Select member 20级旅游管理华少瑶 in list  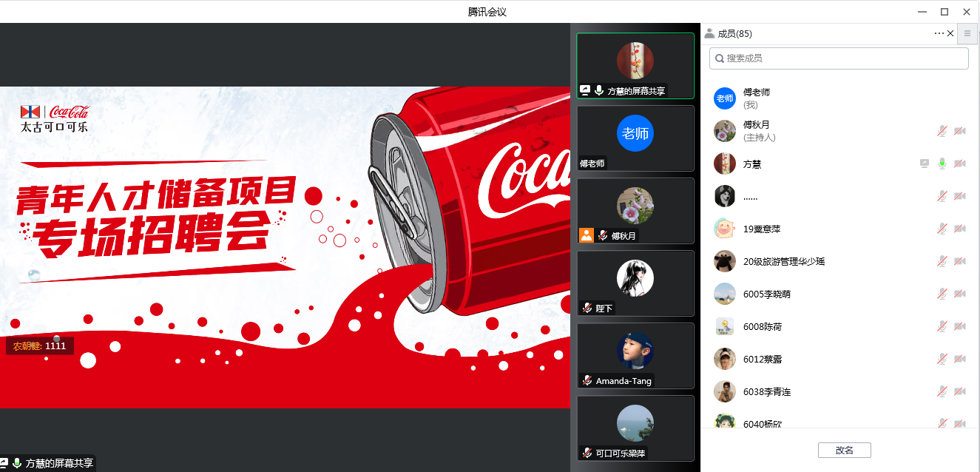click(783, 261)
